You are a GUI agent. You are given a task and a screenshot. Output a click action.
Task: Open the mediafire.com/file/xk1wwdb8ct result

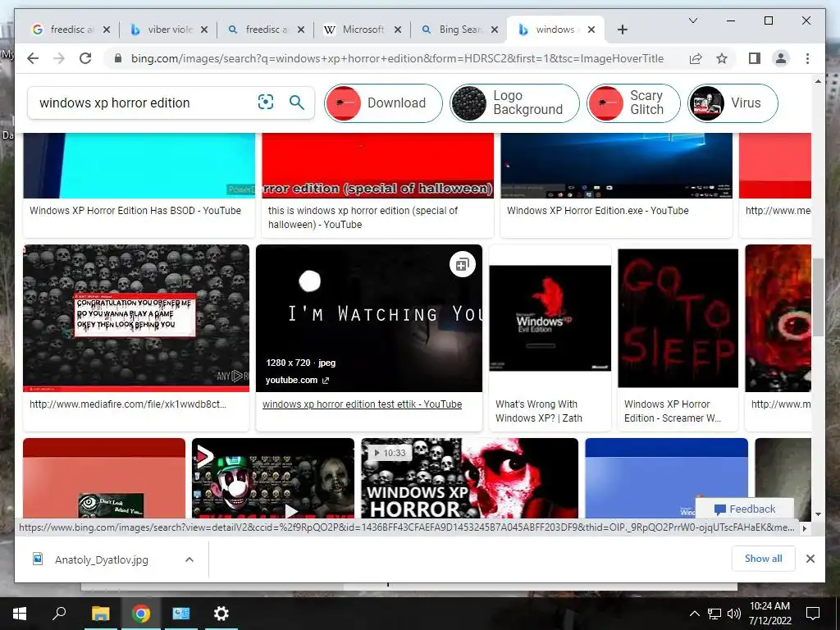coord(128,404)
